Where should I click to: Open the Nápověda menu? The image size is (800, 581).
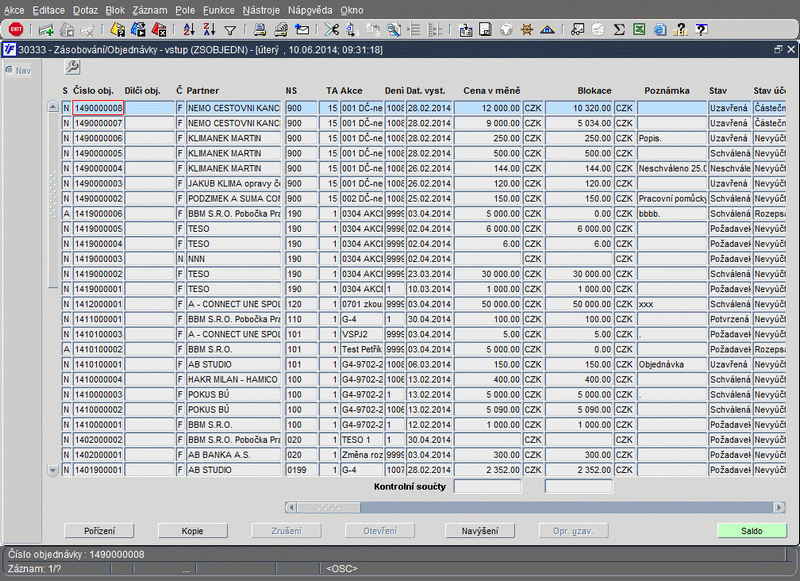tap(310, 10)
